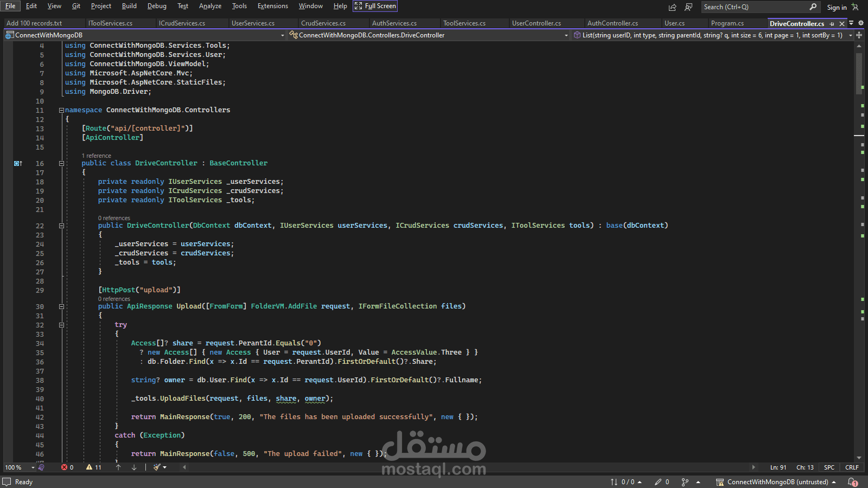Image resolution: width=868 pixels, height=488 pixels.
Task: Switch to the AuthServices.cs tab
Action: 394,23
